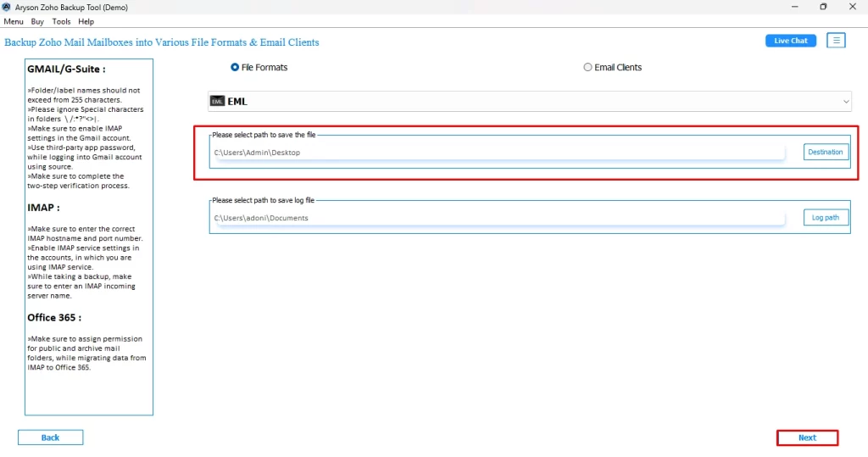Screen dimensions: 868x457
Task: Restore down the application window
Action: tap(823, 7)
